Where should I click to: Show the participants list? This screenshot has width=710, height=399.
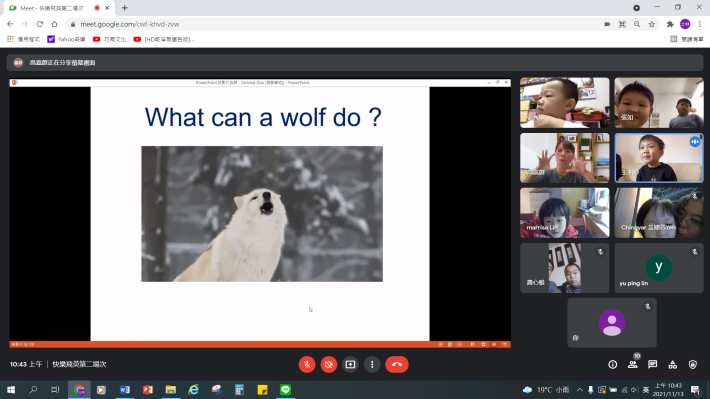point(633,365)
